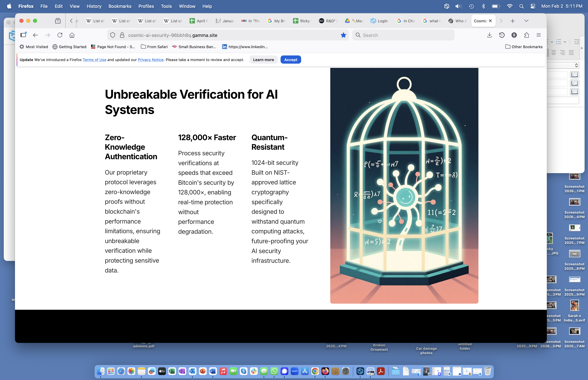This screenshot has width=588, height=380.
Task: Open macOS Control Center toggle icon
Action: [533, 6]
